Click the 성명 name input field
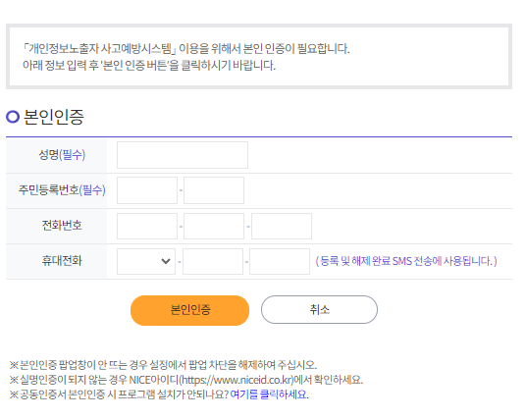The height and width of the screenshot is (420, 526). (x=183, y=155)
